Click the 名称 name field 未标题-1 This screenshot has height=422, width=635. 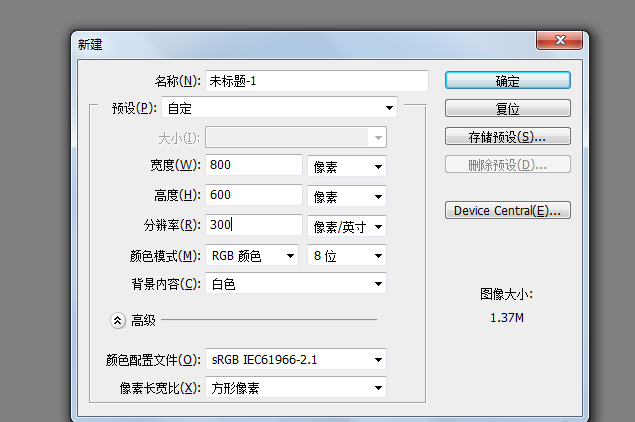(x=317, y=81)
